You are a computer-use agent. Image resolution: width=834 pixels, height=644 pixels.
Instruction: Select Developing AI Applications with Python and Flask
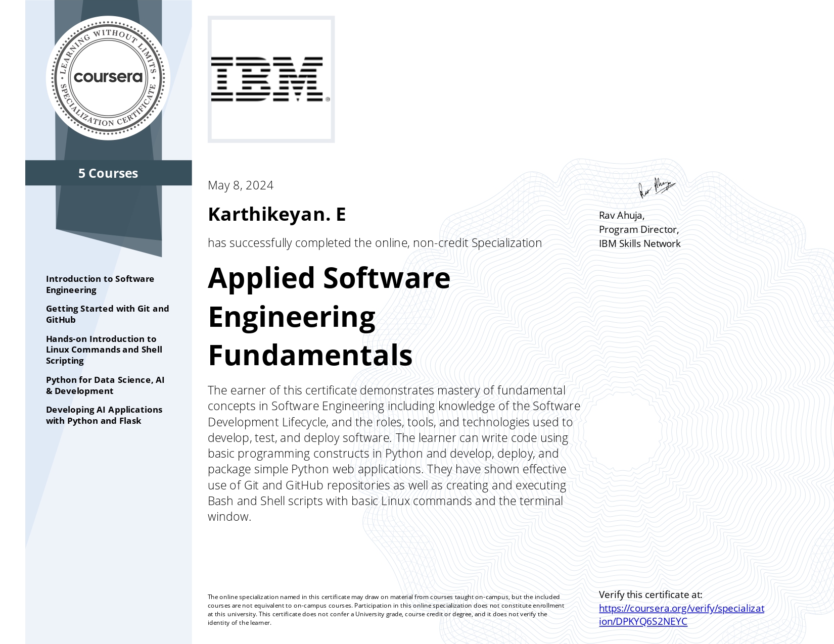coord(104,415)
